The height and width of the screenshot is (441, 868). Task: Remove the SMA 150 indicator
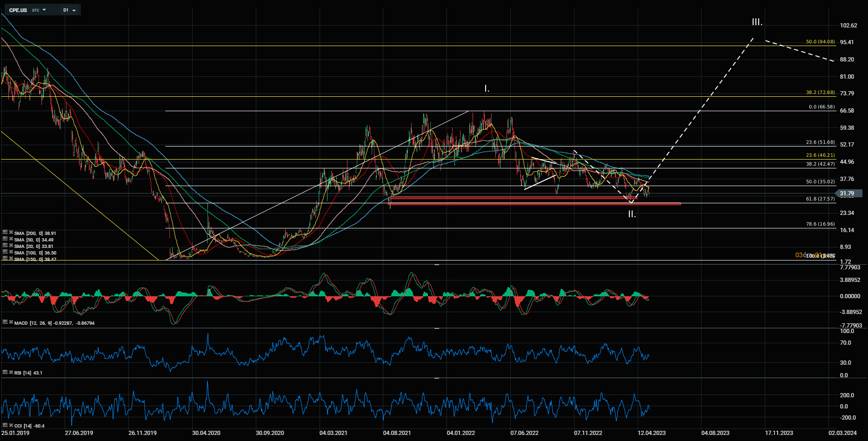pos(11,258)
